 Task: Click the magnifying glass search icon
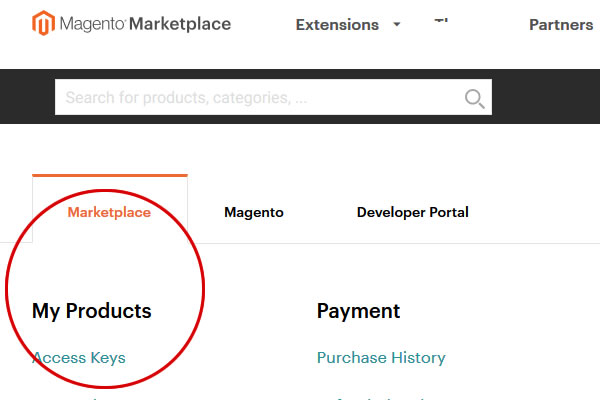(474, 98)
